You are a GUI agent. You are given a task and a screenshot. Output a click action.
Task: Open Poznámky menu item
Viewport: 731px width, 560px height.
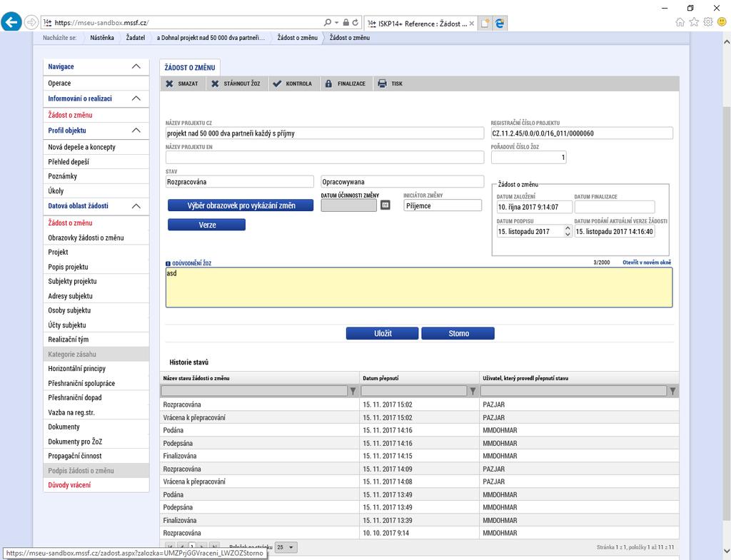[x=96, y=176]
